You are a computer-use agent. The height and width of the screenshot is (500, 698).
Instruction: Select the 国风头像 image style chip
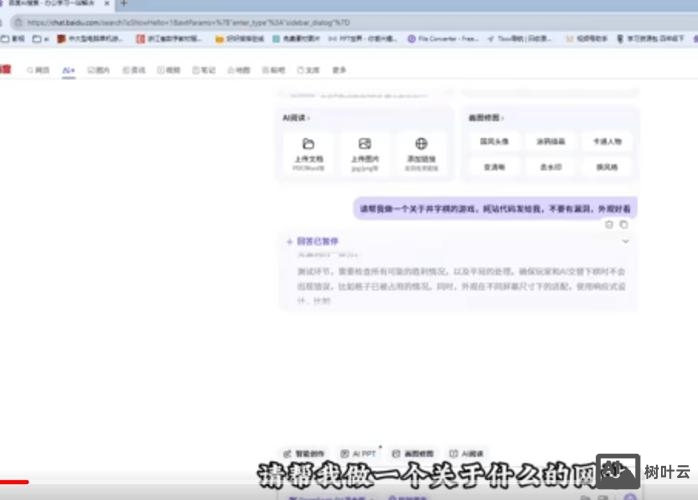(x=494, y=142)
